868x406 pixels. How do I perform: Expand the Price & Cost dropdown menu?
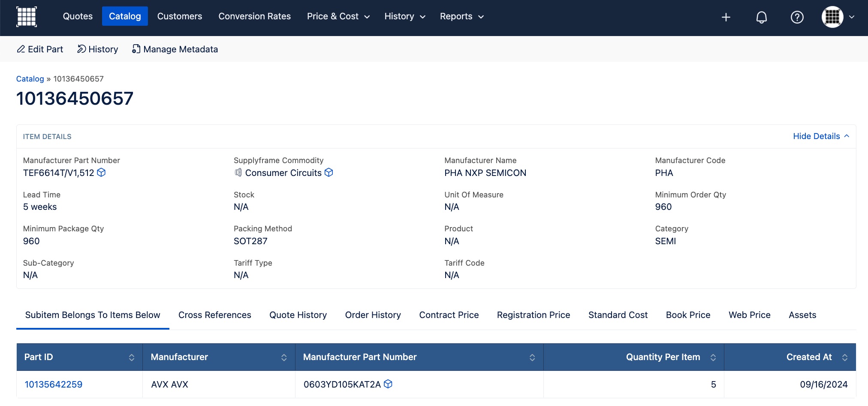[x=338, y=16]
